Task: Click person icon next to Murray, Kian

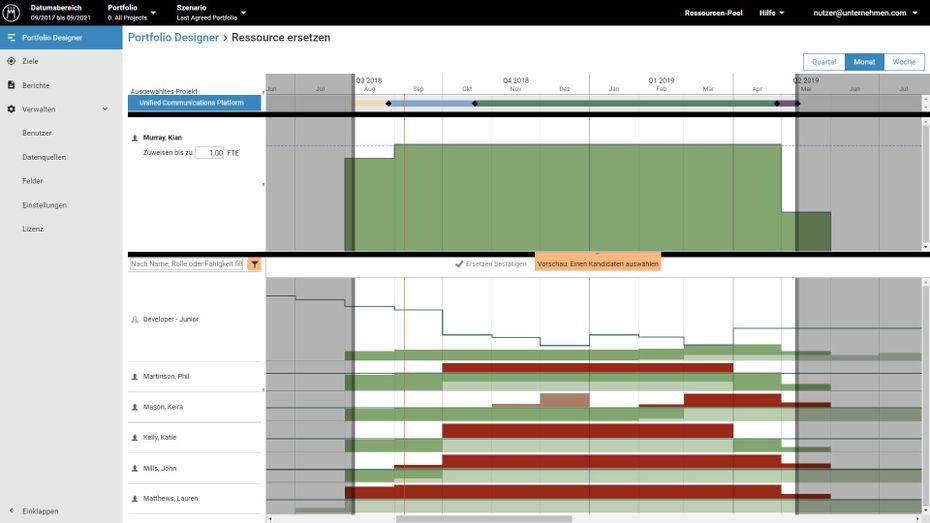Action: point(135,137)
